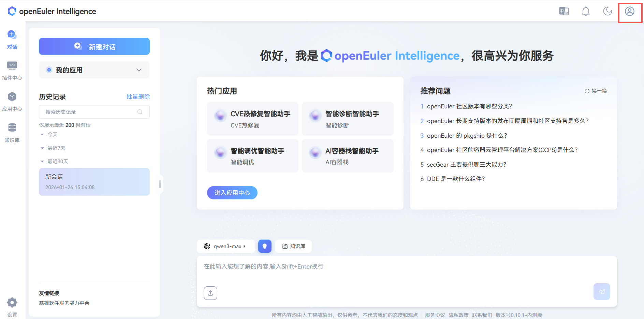Open 基础软件服务能力平台 friendly link
Screen dimensions: 644x319
[64, 303]
